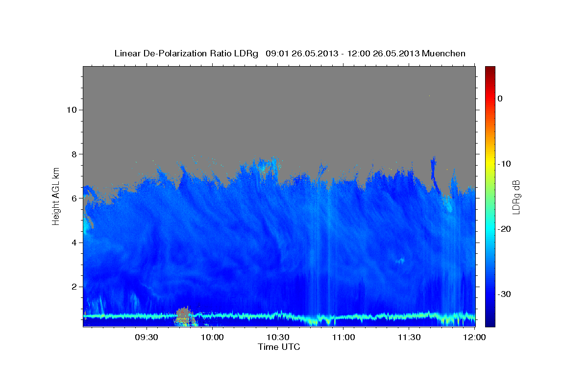Click the '11:30' time axis label
Image resolution: width=588 pixels, height=392 pixels.
(x=409, y=338)
